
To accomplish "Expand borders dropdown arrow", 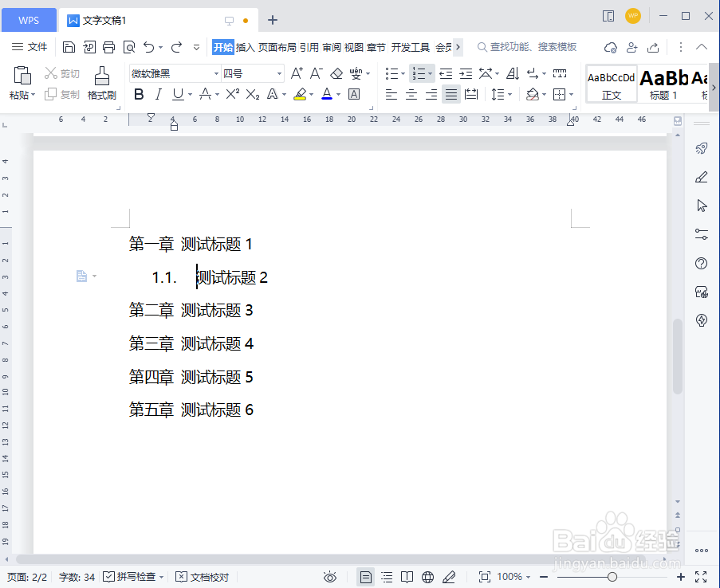I will pyautogui.click(x=571, y=95).
